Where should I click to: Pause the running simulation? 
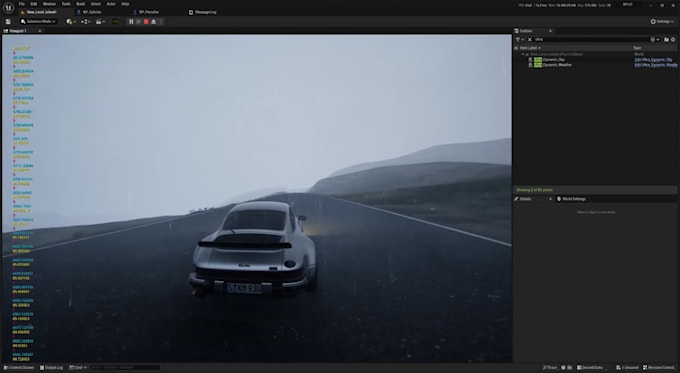(131, 21)
